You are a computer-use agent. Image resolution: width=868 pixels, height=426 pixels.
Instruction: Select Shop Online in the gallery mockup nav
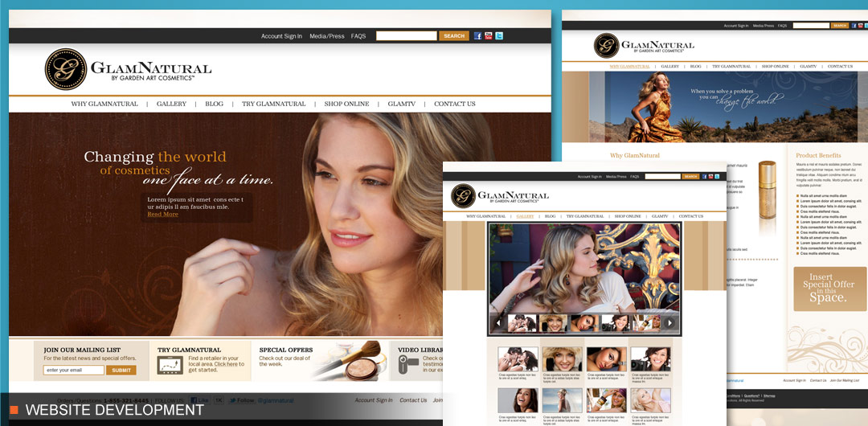pyautogui.click(x=628, y=216)
